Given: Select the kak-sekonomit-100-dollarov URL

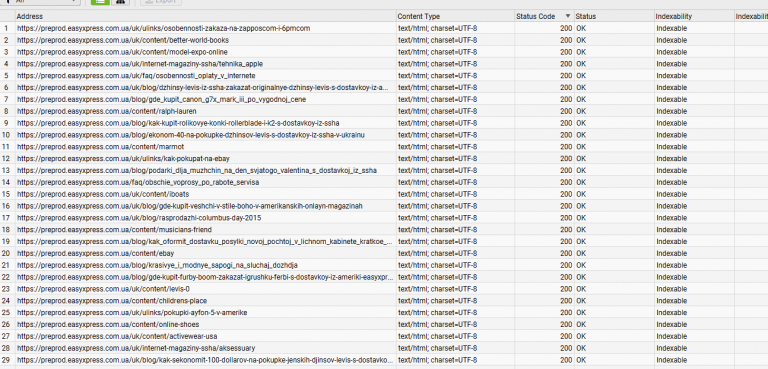Looking at the screenshot, I should point(205,360).
